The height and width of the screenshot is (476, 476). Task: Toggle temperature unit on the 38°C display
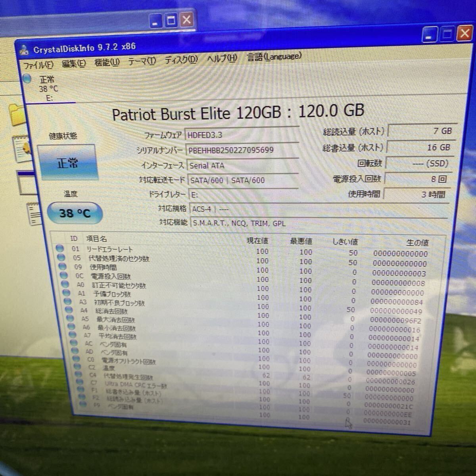(x=75, y=213)
